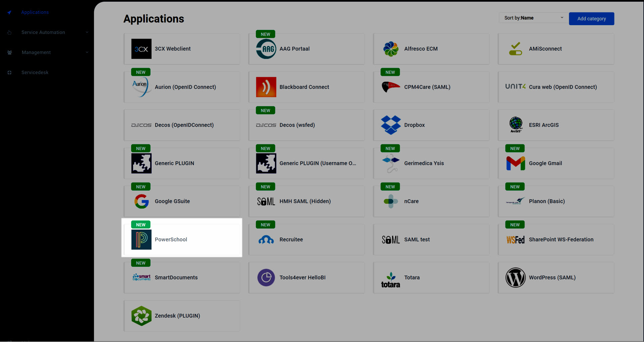Click the WordPress (SAML) label
Viewport: 644px width, 342px height.
point(552,278)
